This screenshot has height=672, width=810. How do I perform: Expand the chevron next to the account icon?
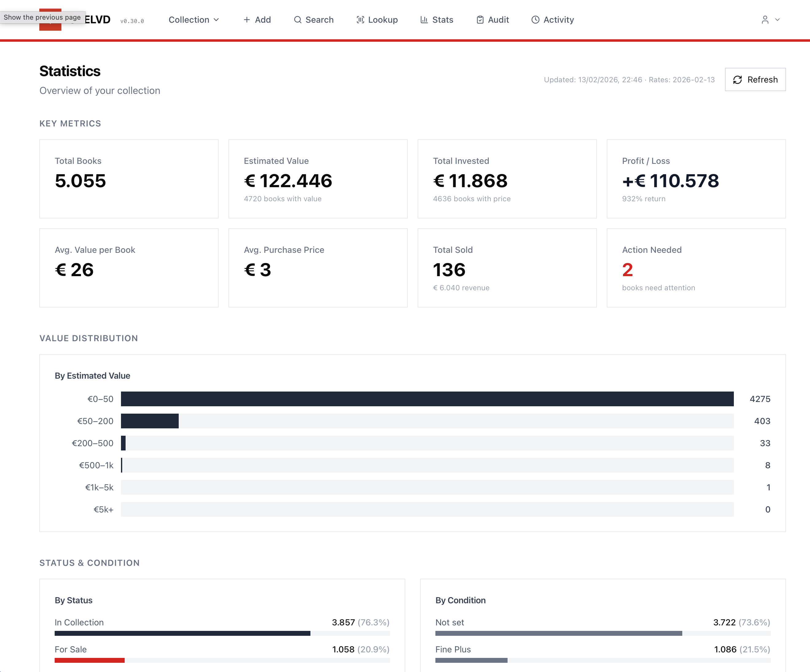pyautogui.click(x=777, y=20)
